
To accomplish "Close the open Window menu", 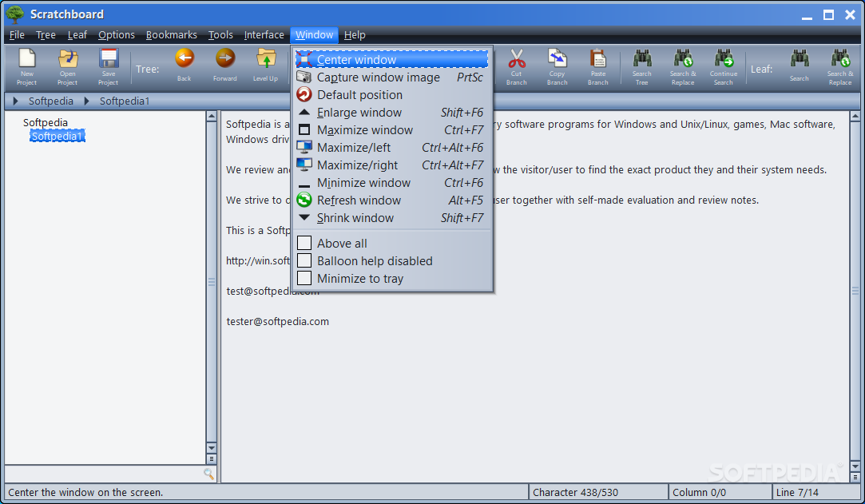I will coord(314,34).
